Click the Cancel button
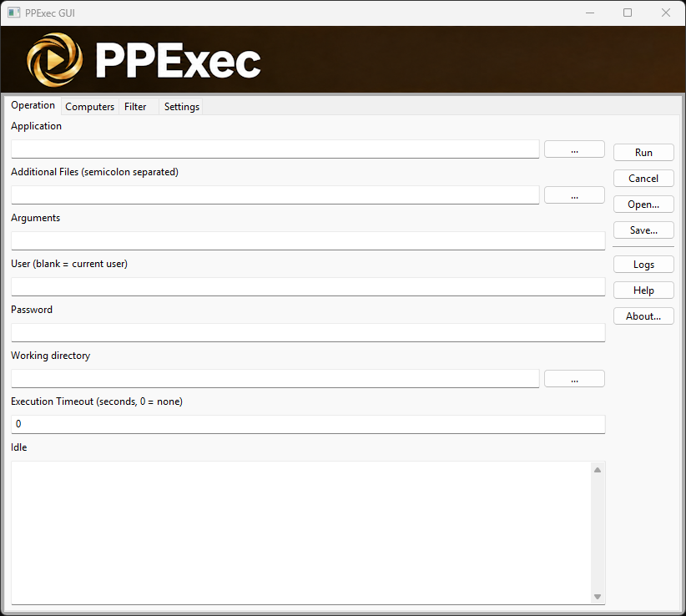 click(643, 179)
